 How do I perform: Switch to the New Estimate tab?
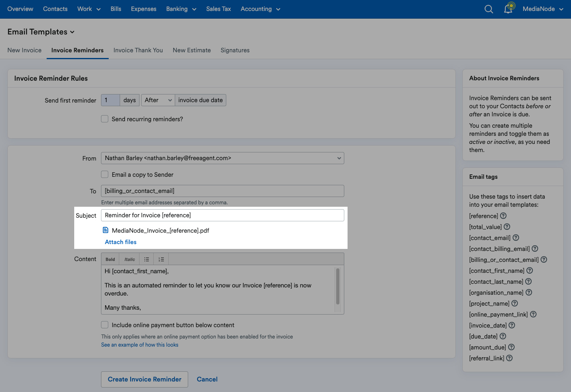point(192,50)
